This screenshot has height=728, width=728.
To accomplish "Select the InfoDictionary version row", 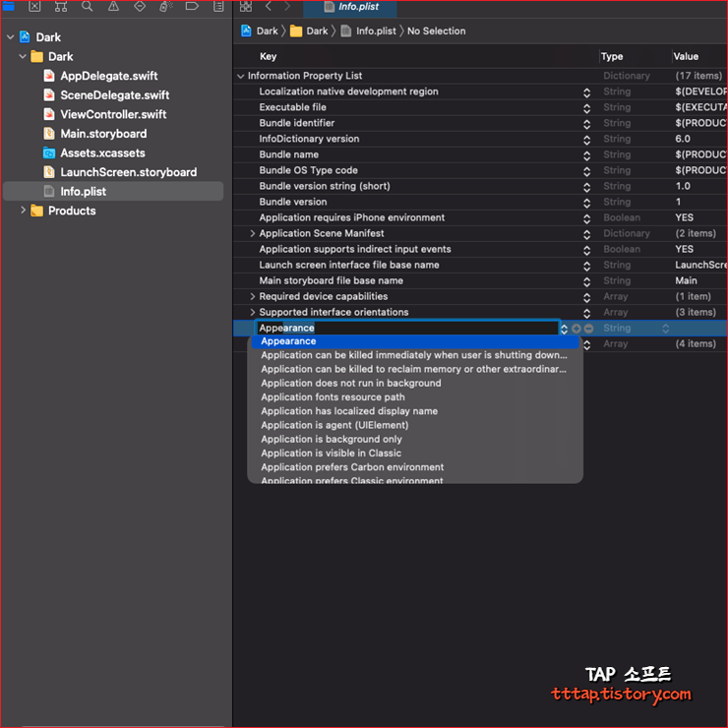I will click(x=480, y=139).
